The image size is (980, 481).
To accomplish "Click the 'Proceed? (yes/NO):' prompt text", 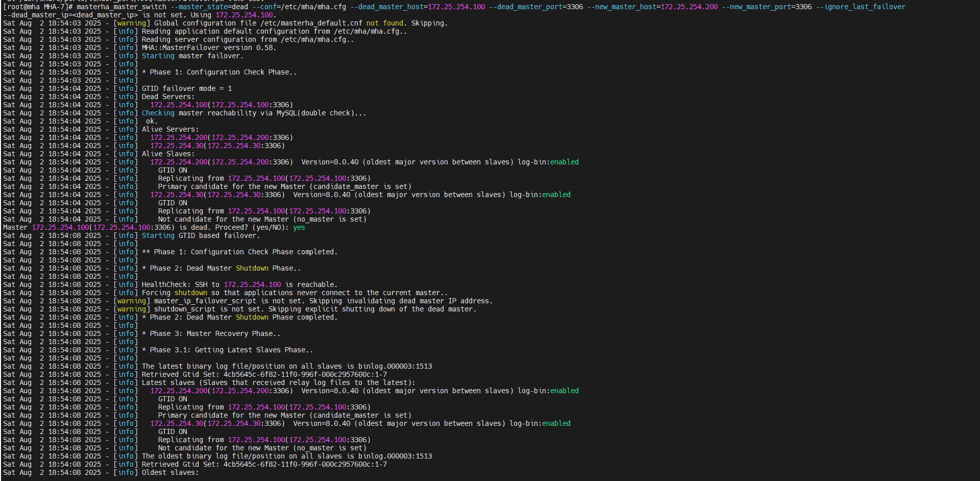I will (x=252, y=227).
